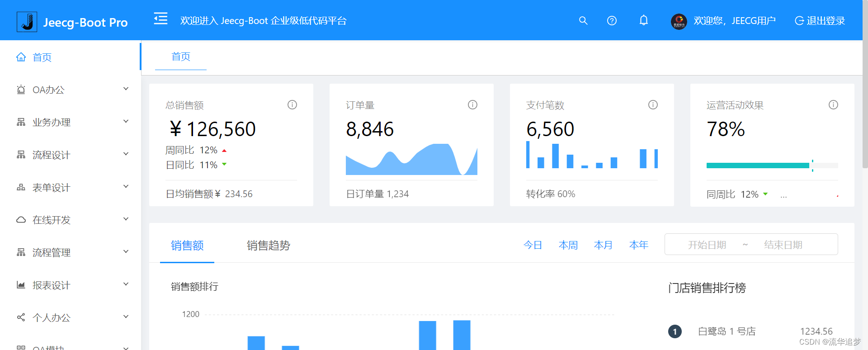The width and height of the screenshot is (868, 350).
Task: Click the 表单设计 sidebar icon
Action: tap(21, 187)
